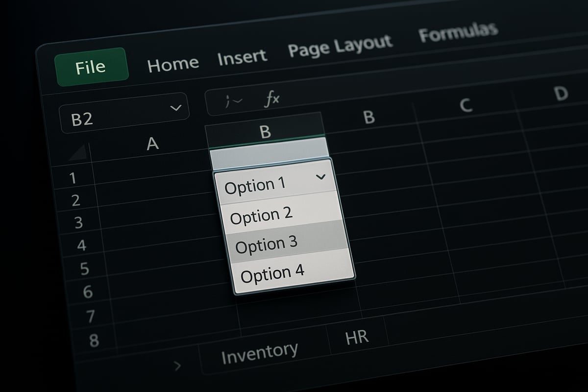Open the Inventory sheet tab
This screenshot has width=588, height=392.
pyautogui.click(x=260, y=350)
